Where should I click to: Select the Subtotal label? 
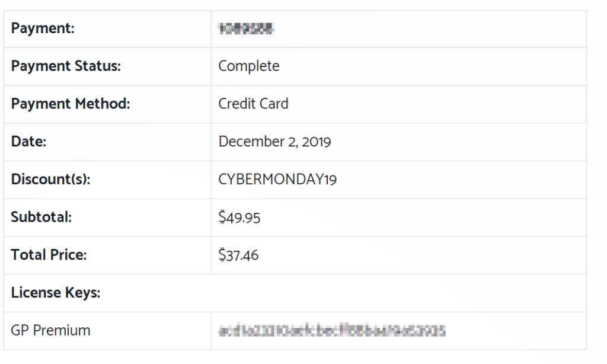41,217
